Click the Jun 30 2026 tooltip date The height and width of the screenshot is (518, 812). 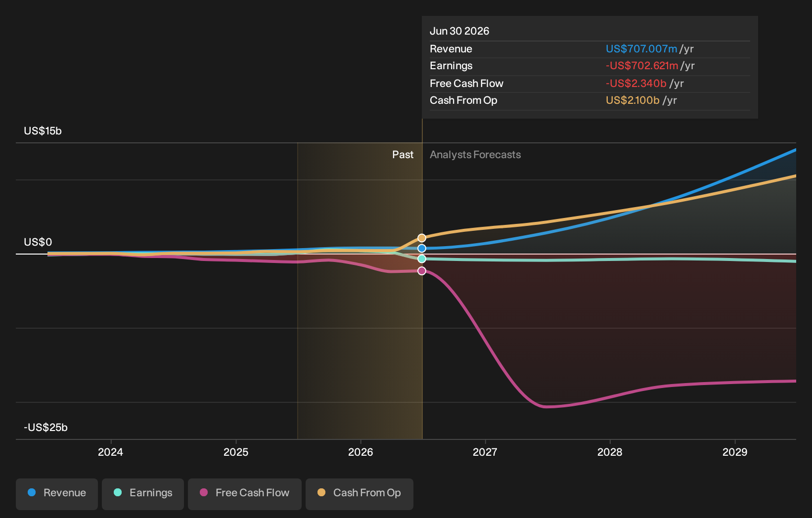click(459, 31)
